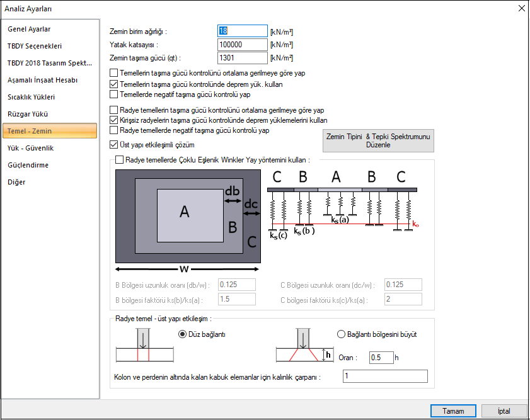Enable Temellerde negatif taşıma gücü kontrolü
This screenshot has width=530, height=420.
(114, 94)
